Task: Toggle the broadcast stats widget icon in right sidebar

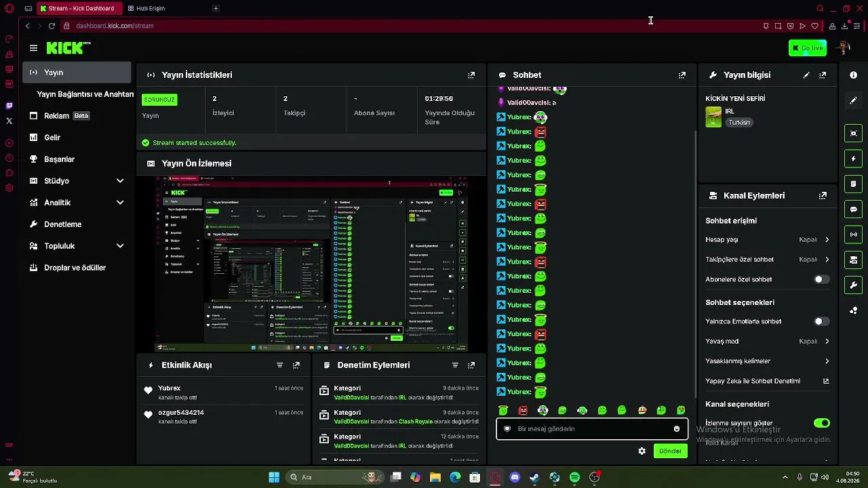Action: point(854,235)
